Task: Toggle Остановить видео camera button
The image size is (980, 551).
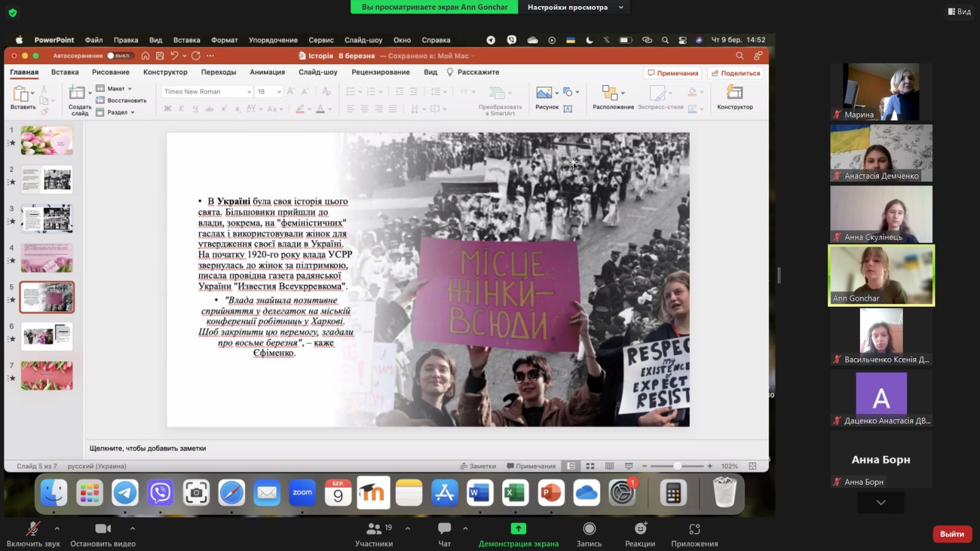Action: tap(103, 534)
